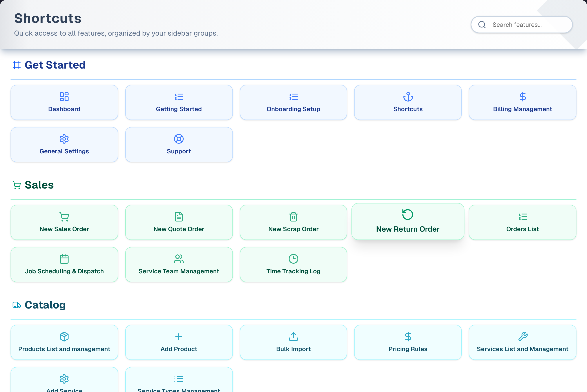Open the Pricing Rules card
Screen dimensions: 587x392
coord(408,342)
